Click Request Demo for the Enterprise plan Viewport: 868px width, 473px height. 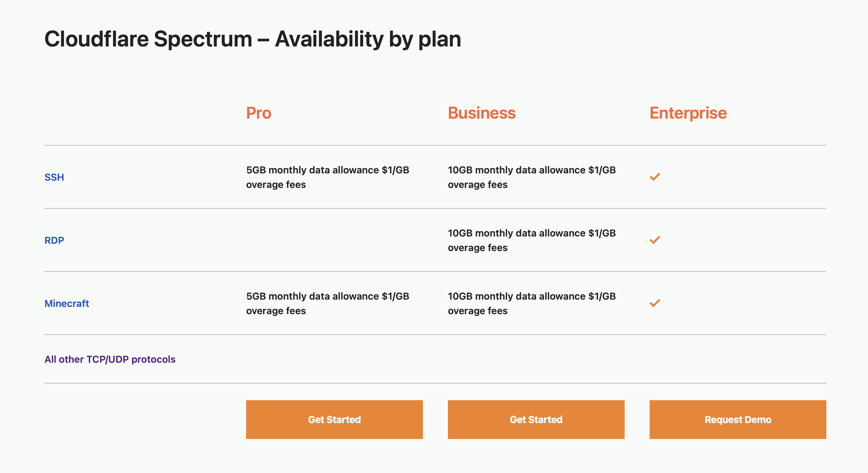point(738,419)
